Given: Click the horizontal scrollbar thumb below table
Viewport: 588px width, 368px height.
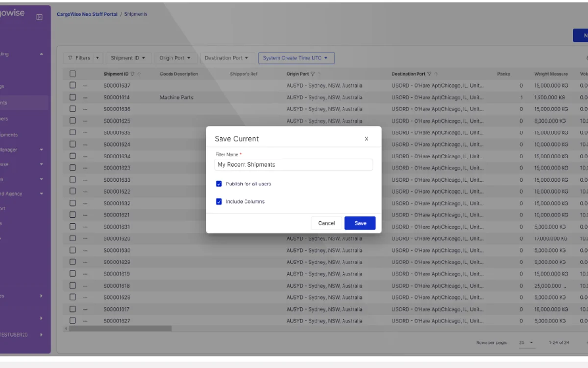Looking at the screenshot, I should 120,328.
